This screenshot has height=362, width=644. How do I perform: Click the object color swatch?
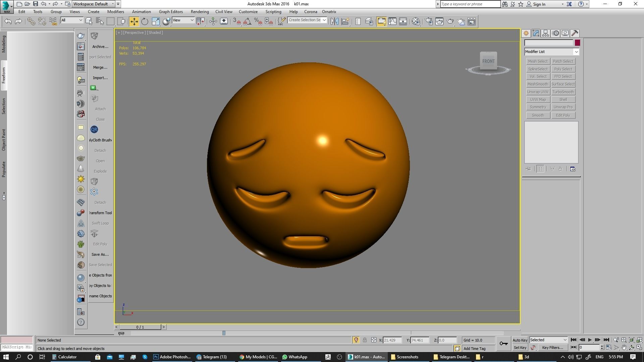pos(577,43)
